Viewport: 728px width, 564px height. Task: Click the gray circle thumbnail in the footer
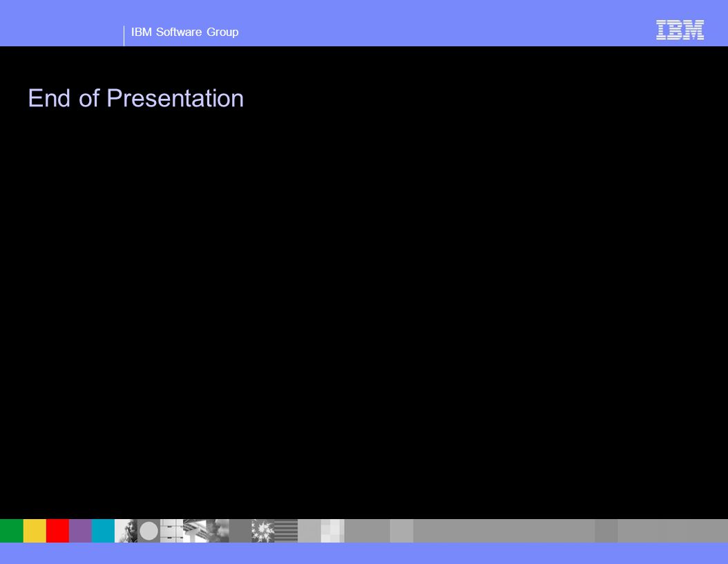(149, 531)
